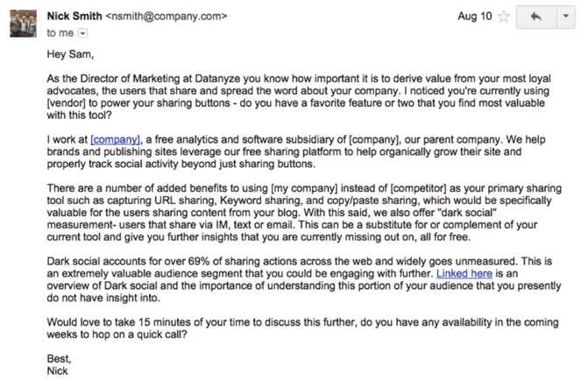Screen dimensions: 588x387
Task: Click the "Nick" signature at the bottom
Action: pos(55,370)
